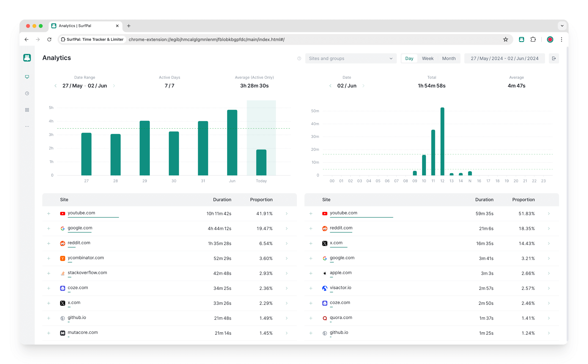Close the Analytics | SurfPal tab

coord(117,26)
